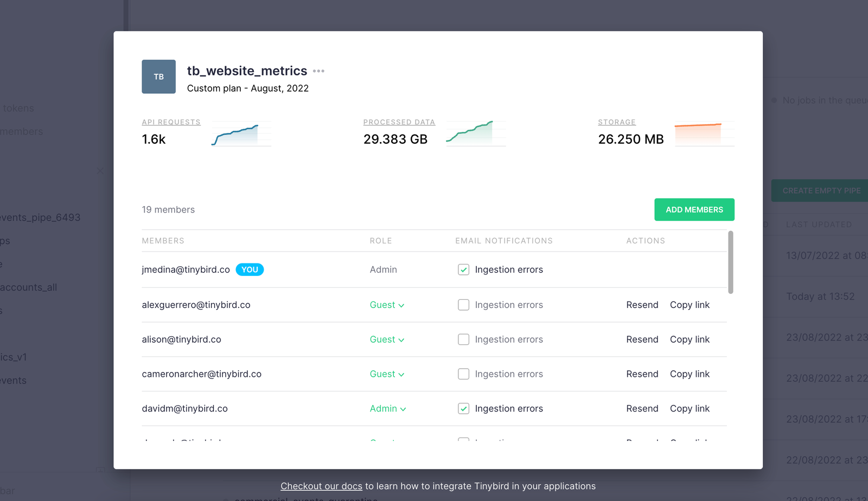Resend invitation to alison@tinybird.co
The height and width of the screenshot is (501, 868).
642,339
